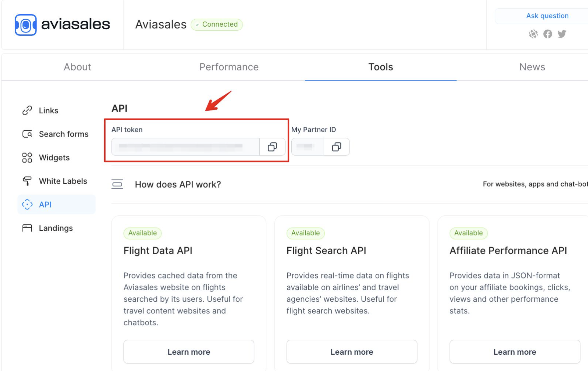Copy My Partner ID with copy icon
Image resolution: width=588 pixels, height=371 pixels.
pyautogui.click(x=337, y=147)
